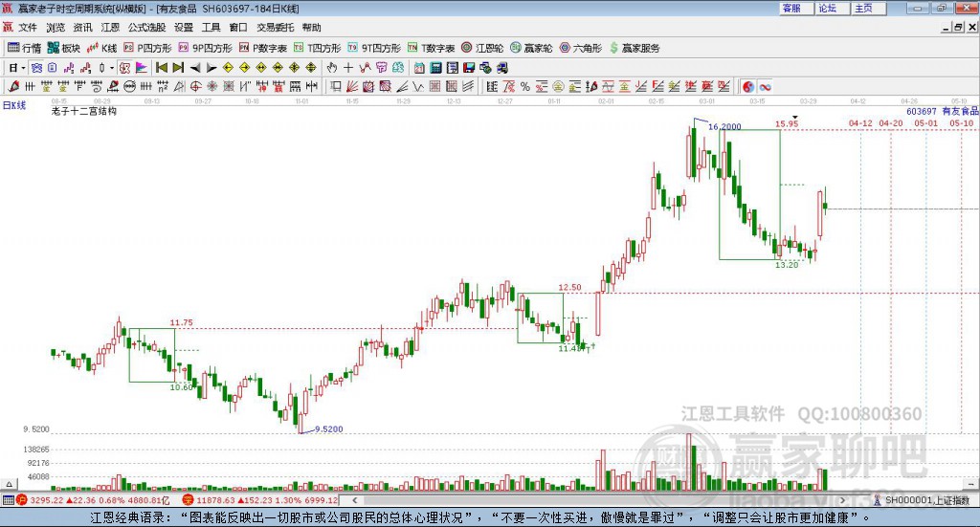Image resolution: width=980 pixels, height=527 pixels.
Task: Click the floppy disk save icon
Action: [x=469, y=68]
